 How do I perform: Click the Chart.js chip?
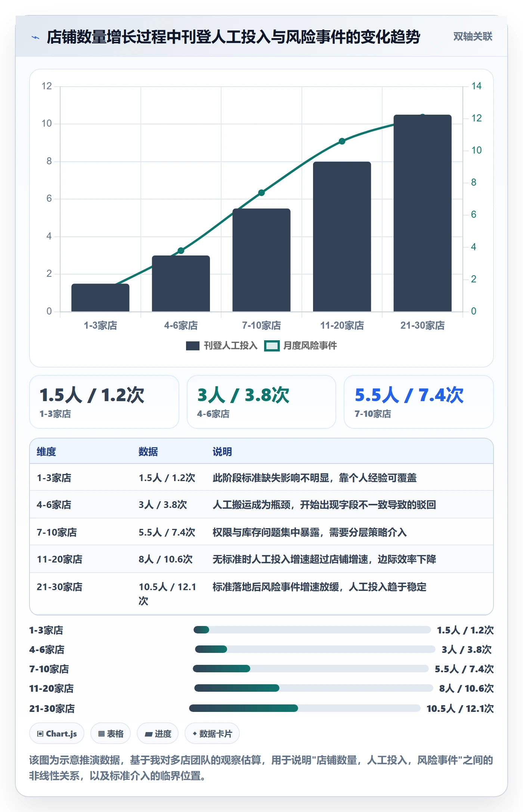pyautogui.click(x=57, y=734)
